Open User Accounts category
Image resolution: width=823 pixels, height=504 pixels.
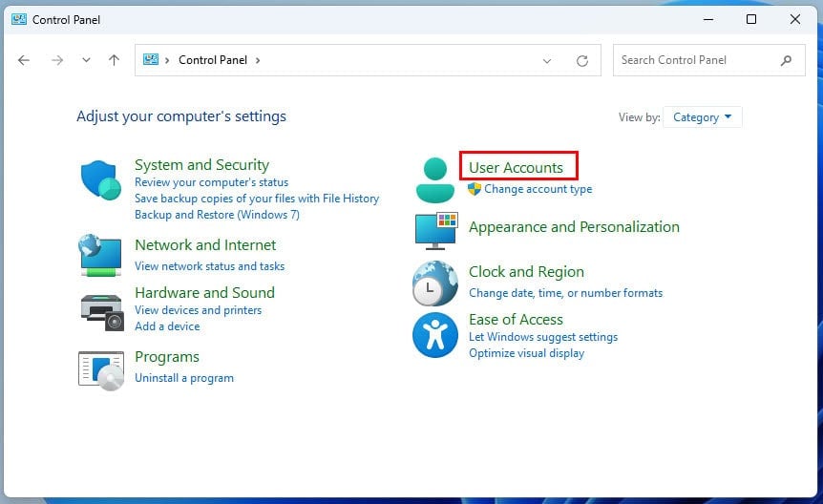(x=516, y=167)
